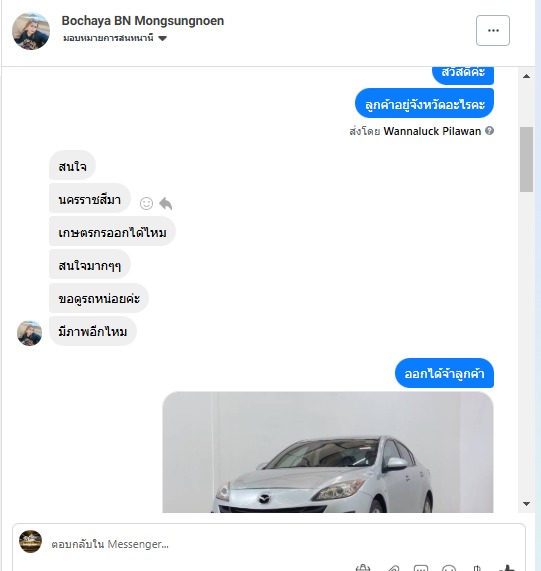
Task: Click the chat scrollbar thumb
Action: pyautogui.click(x=526, y=159)
